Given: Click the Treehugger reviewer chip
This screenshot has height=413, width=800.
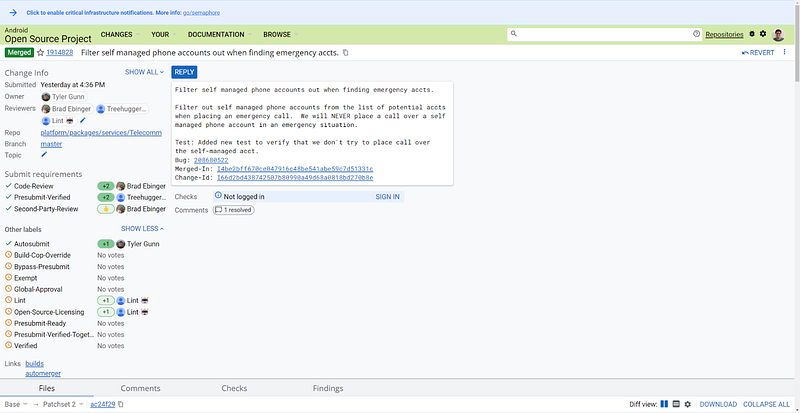Looking at the screenshot, I should (122, 109).
